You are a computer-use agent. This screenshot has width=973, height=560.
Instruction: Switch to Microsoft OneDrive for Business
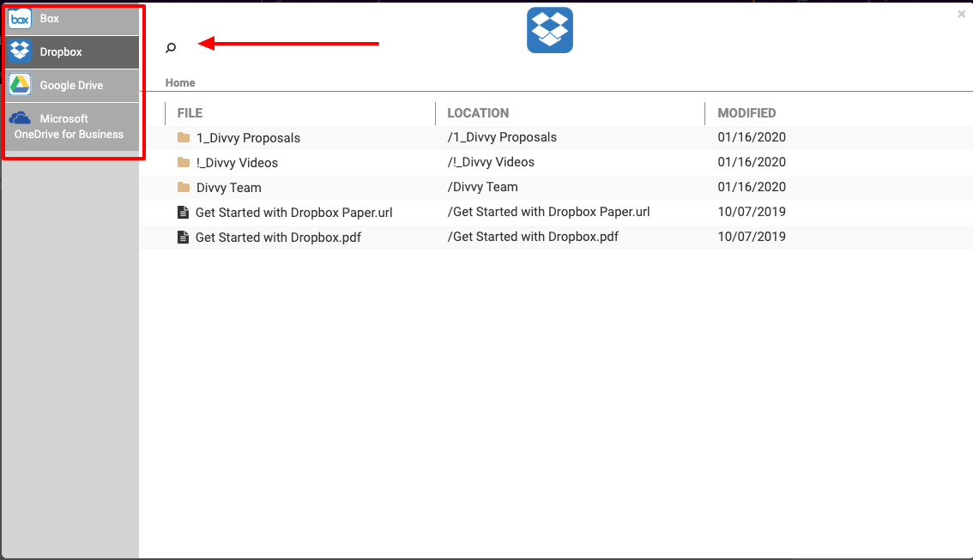(x=72, y=127)
